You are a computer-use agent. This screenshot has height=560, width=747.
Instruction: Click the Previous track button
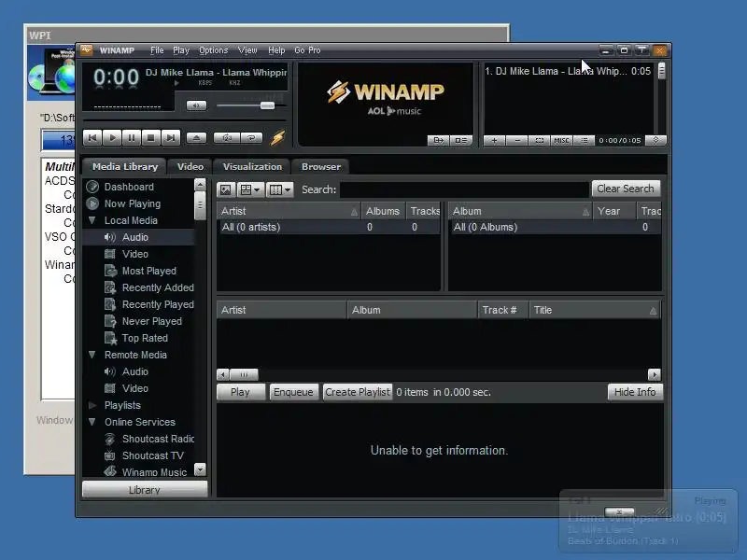[92, 137]
